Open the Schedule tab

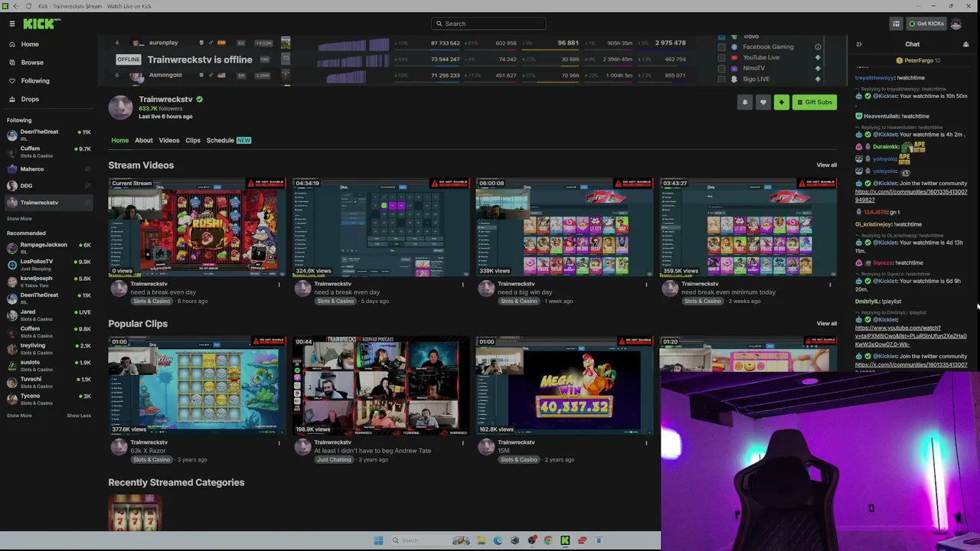point(228,141)
